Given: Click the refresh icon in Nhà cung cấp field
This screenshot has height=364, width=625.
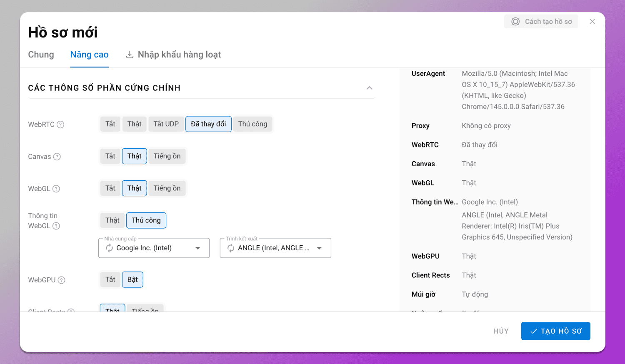Looking at the screenshot, I should 109,248.
